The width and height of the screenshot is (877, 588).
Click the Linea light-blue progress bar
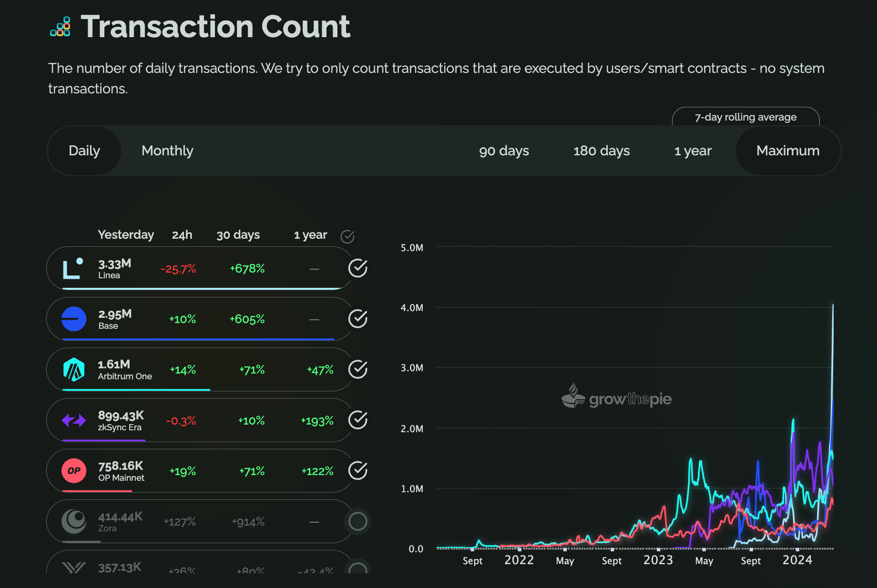[x=203, y=288]
